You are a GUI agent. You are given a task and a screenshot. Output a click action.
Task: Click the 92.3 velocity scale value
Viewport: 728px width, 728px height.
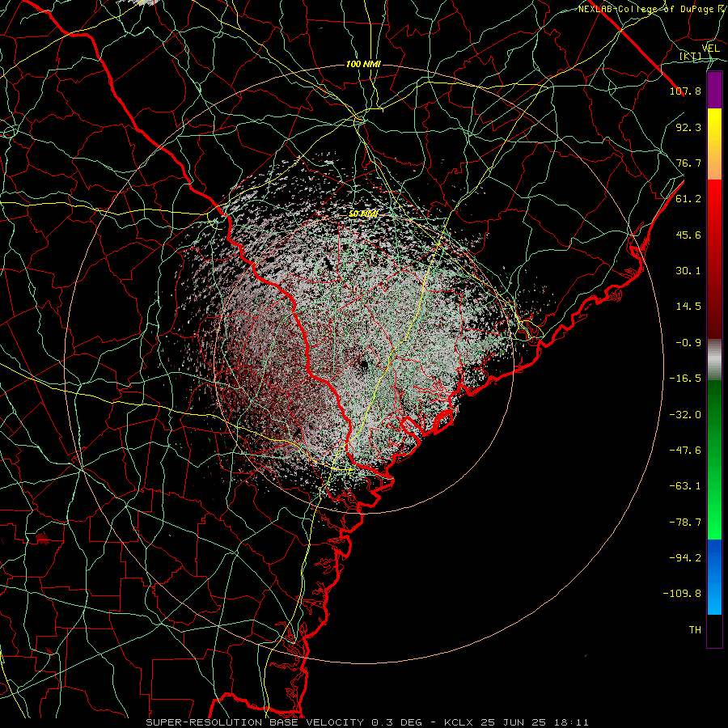pos(688,127)
